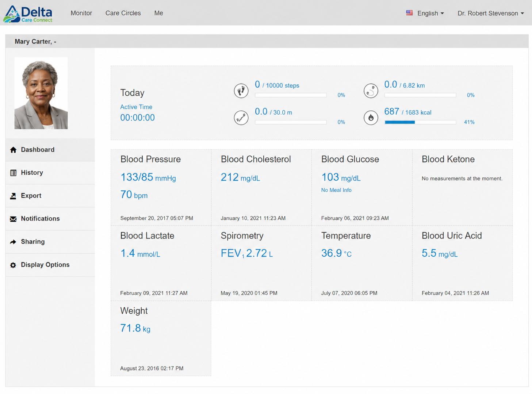Click the Sharing arrow icon
The image size is (532, 394).
tap(14, 242)
